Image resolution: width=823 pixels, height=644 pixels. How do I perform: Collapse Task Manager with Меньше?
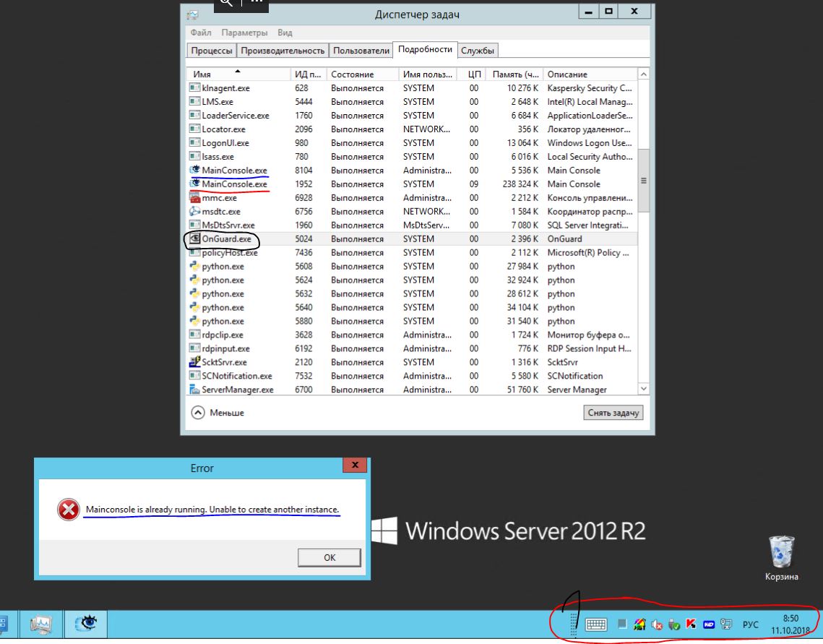218,413
